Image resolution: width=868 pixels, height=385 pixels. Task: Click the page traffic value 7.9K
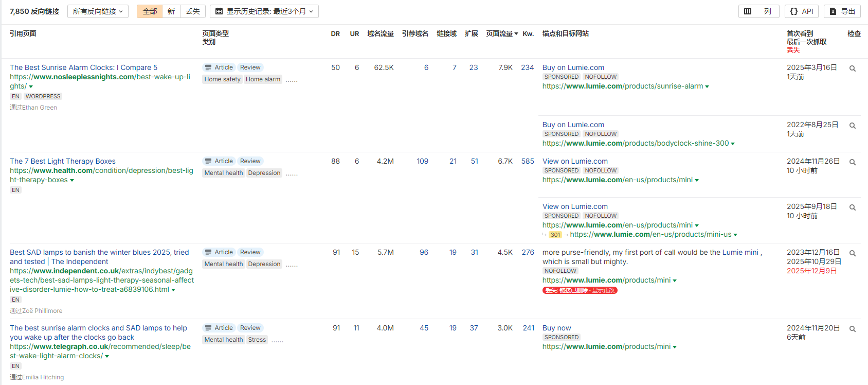(505, 67)
